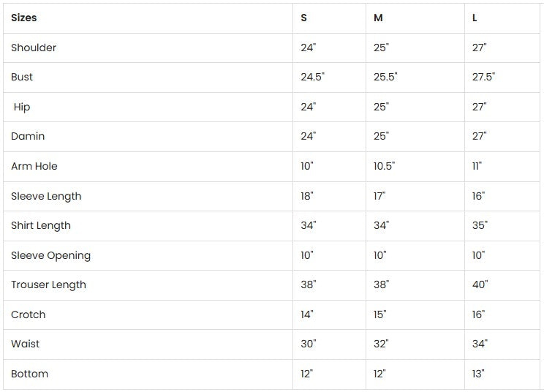Screen dimensions: 544x392
Task: Select the Shirt Length row label
Action: point(41,225)
